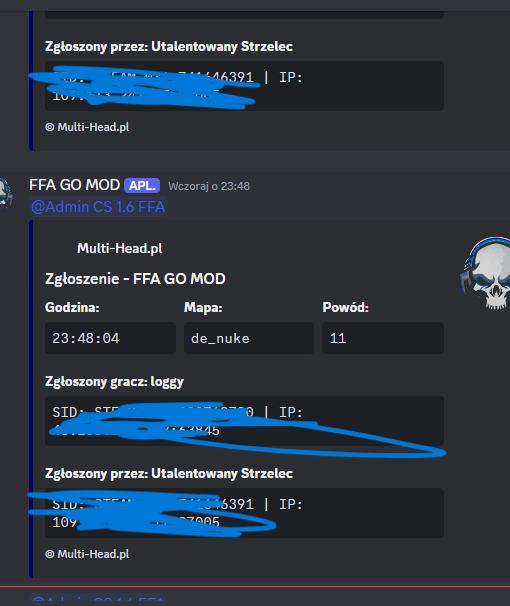Click the APL. bot badge
Screen dimensions: 510x606
pyautogui.click(x=142, y=186)
